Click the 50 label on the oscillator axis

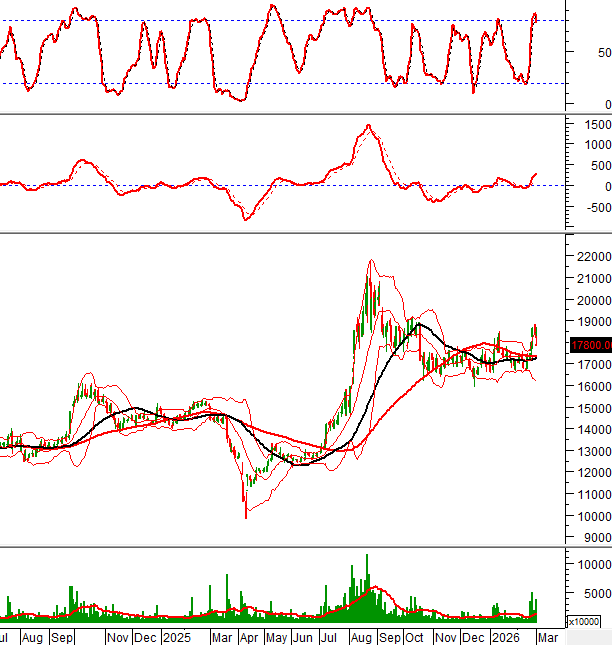pos(604,53)
